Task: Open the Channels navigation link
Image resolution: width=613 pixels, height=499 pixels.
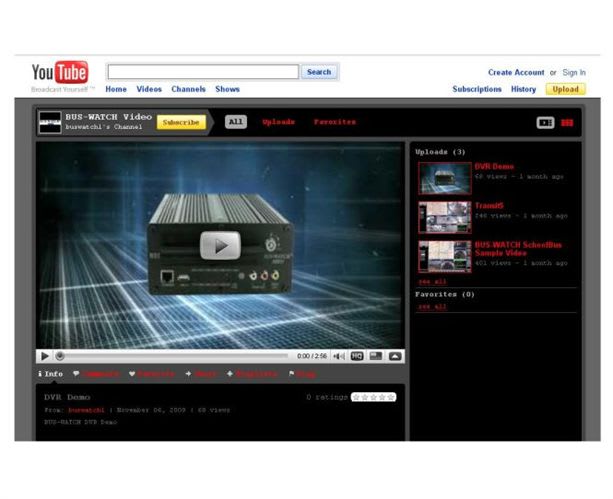Action: click(188, 89)
